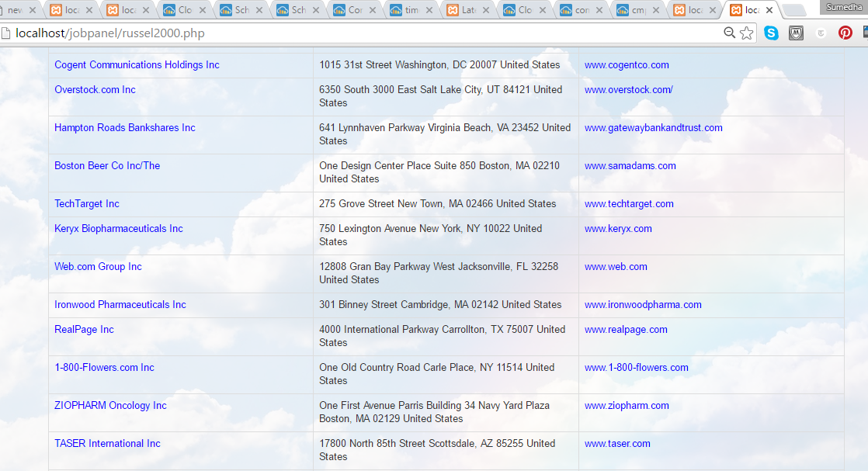Click the zoom magnifier icon in address bar
The width and height of the screenshot is (868, 471).
(730, 33)
